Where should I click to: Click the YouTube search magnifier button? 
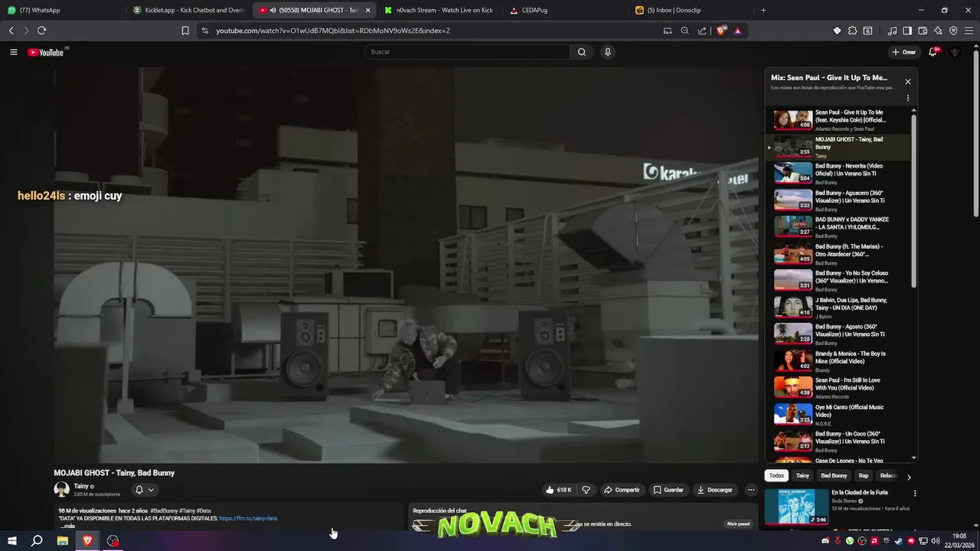pos(582,52)
